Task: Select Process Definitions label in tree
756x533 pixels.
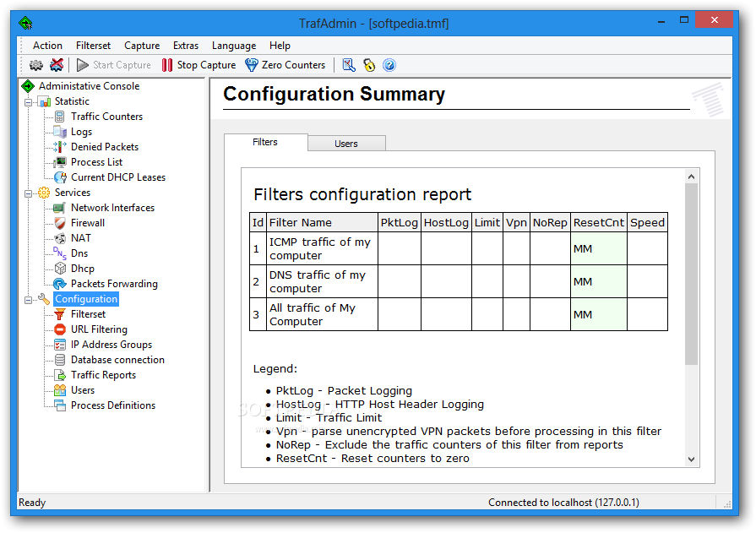Action: click(x=113, y=405)
